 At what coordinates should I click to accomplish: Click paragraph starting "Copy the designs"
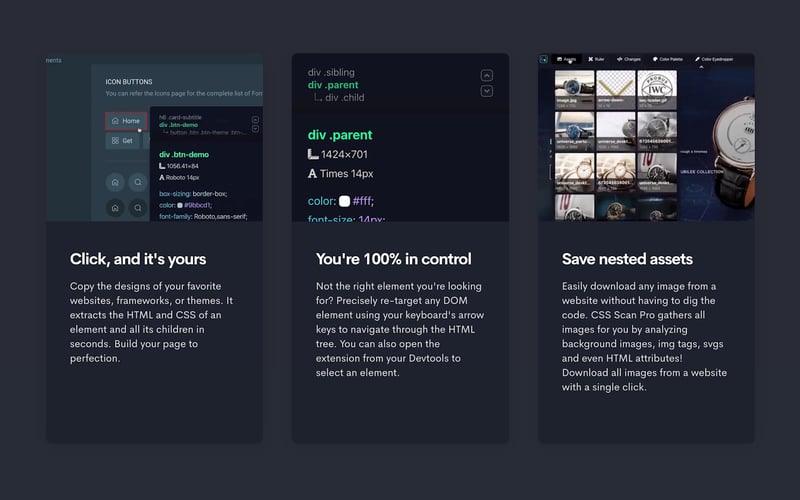pyautogui.click(x=152, y=322)
